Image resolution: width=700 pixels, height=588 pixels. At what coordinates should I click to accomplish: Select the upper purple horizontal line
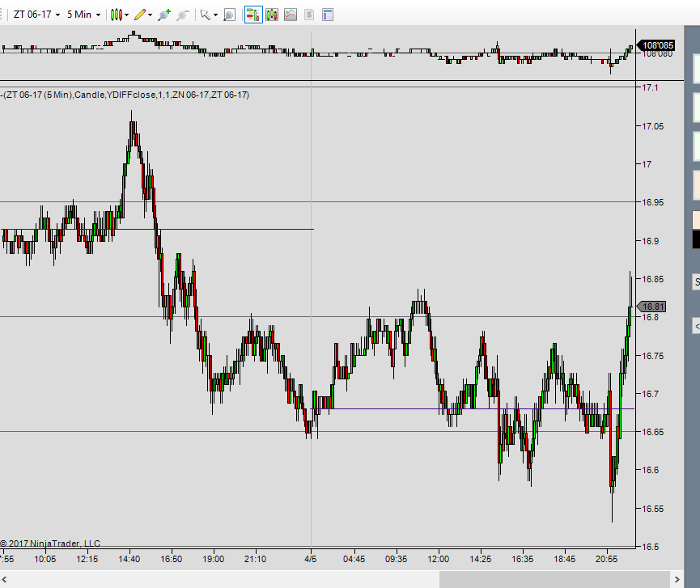pos(157,230)
